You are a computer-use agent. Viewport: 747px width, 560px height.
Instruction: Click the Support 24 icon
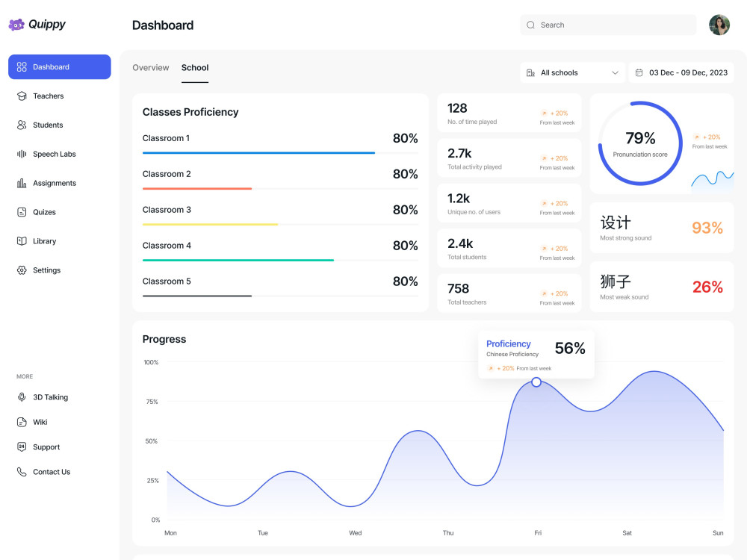22,447
